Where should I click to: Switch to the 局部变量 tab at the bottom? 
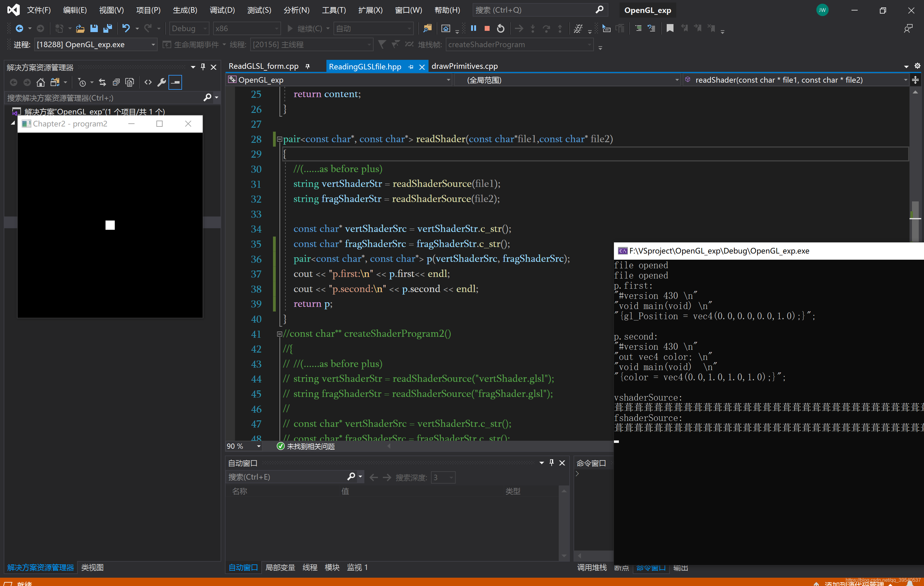coord(280,567)
